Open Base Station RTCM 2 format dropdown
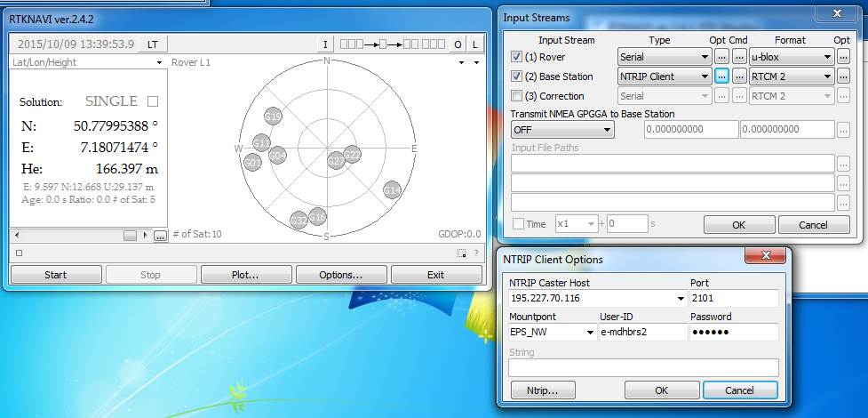This screenshot has width=868, height=418. click(x=791, y=76)
